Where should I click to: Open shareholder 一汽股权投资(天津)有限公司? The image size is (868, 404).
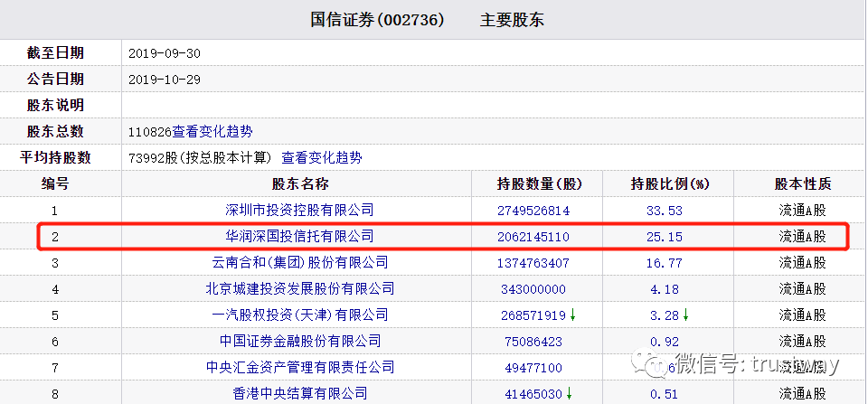click(x=299, y=315)
